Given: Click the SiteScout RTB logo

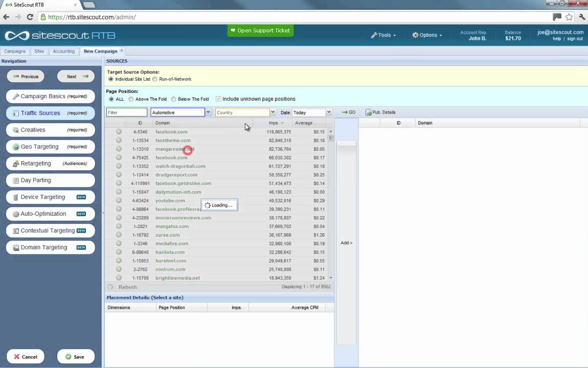Looking at the screenshot, I should pyautogui.click(x=60, y=36).
